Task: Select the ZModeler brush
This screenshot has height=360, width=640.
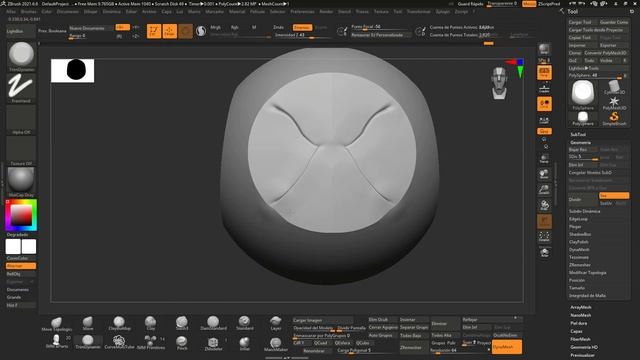Action: click(213, 343)
